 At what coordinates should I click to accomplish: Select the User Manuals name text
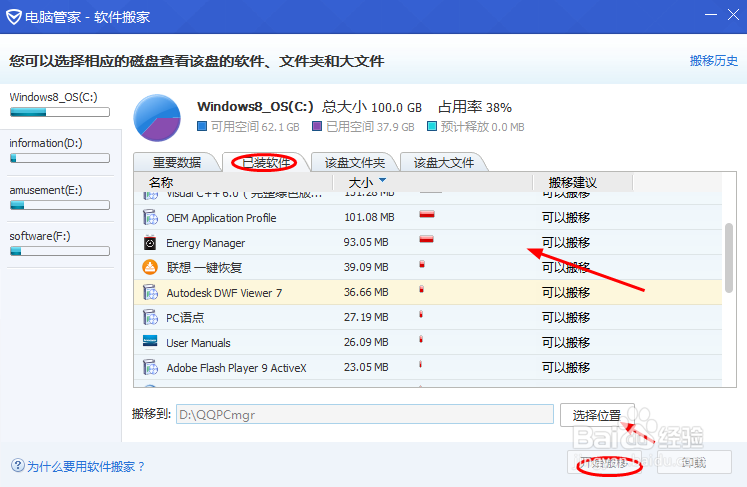pyautogui.click(x=198, y=343)
